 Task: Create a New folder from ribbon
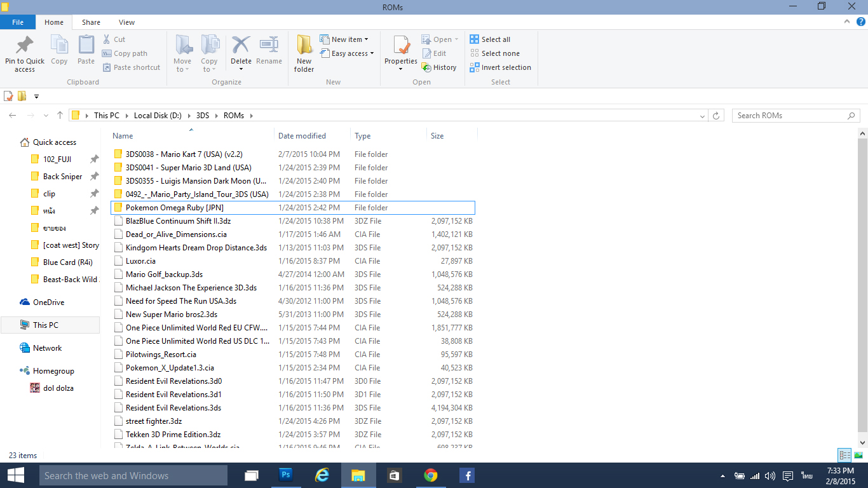[x=304, y=53]
